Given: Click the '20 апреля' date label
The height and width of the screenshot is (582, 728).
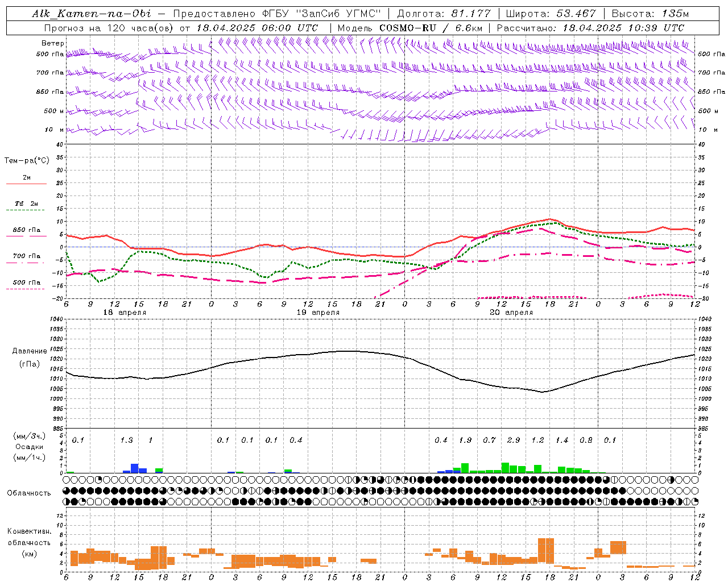Looking at the screenshot, I should (511, 313).
